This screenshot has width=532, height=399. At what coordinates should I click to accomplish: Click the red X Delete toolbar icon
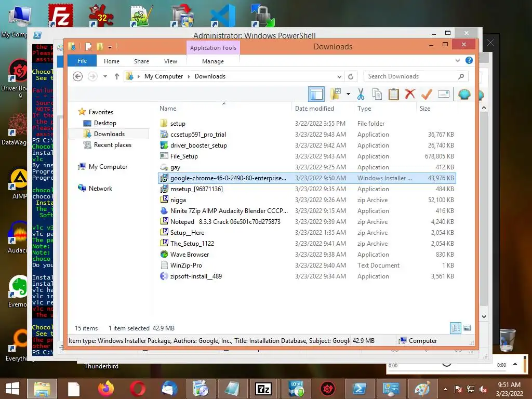(x=410, y=94)
